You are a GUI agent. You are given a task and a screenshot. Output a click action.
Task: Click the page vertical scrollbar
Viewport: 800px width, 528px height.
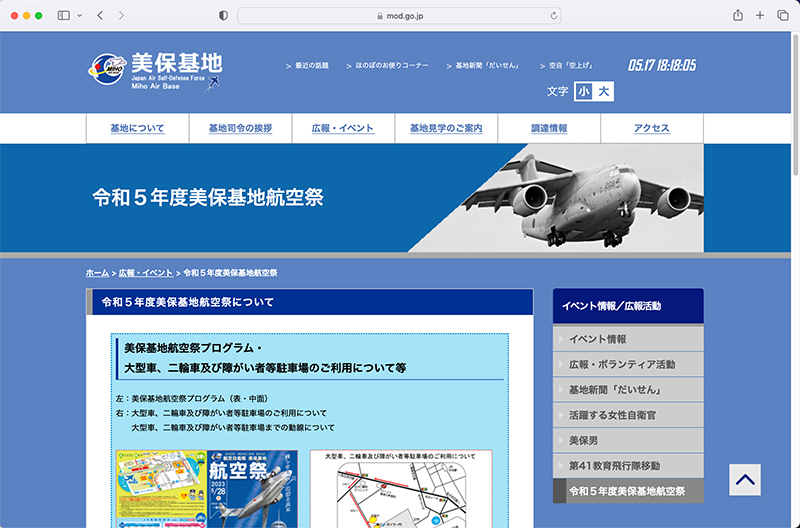(x=795, y=105)
